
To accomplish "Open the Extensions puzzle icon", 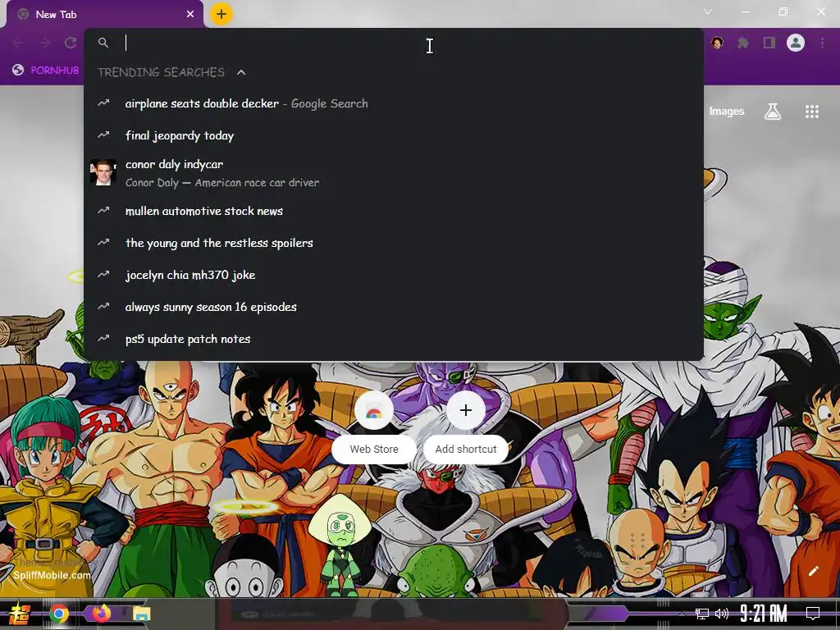I will (743, 43).
